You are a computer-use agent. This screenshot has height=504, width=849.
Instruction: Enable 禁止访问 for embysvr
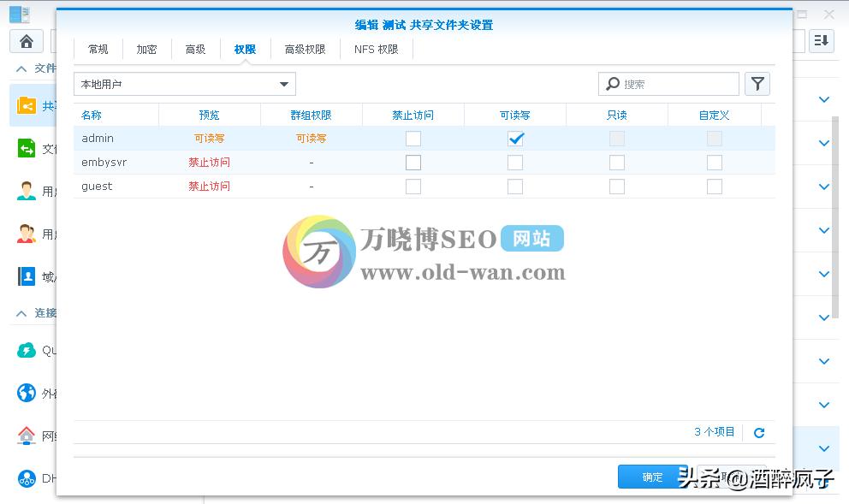point(413,162)
